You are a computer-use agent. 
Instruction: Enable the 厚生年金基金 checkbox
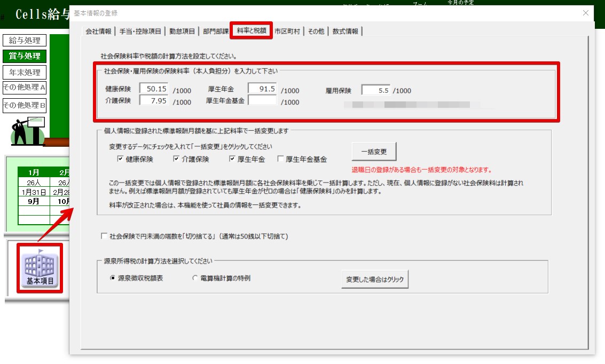280,159
